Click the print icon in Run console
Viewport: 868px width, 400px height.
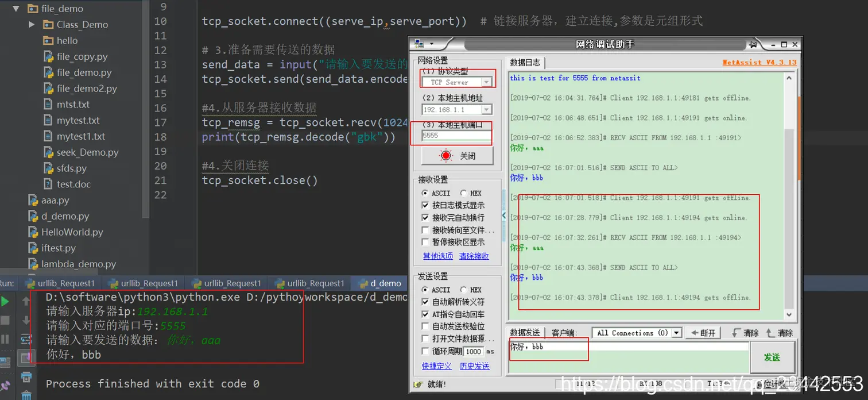(26, 377)
